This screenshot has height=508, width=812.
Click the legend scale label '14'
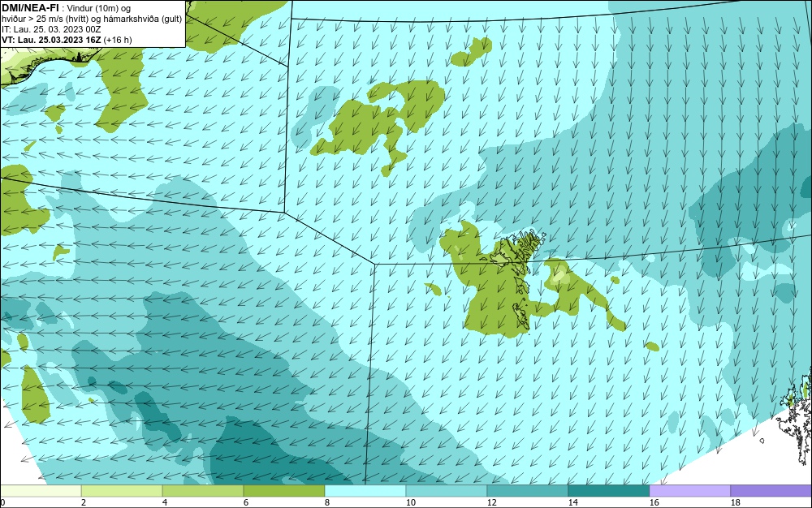coord(572,502)
